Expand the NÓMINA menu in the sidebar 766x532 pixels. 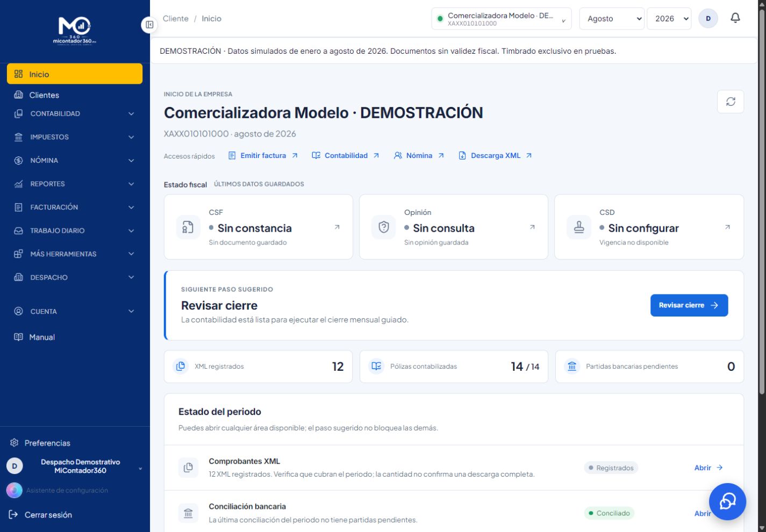(x=75, y=161)
